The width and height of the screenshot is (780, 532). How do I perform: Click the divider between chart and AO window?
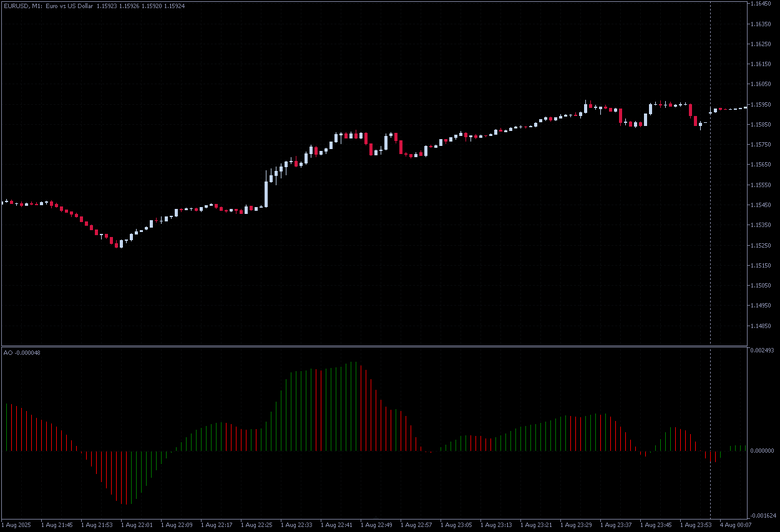374,346
